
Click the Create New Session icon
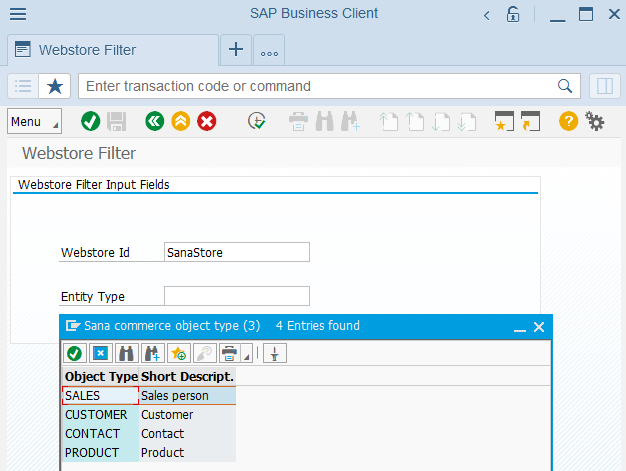tap(504, 121)
